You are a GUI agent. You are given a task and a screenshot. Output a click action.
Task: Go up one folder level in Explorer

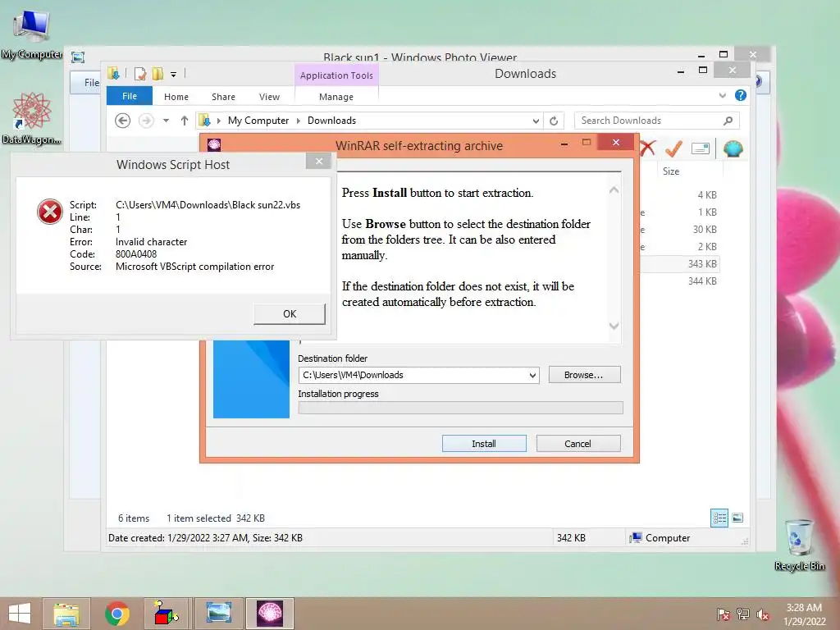[185, 121]
